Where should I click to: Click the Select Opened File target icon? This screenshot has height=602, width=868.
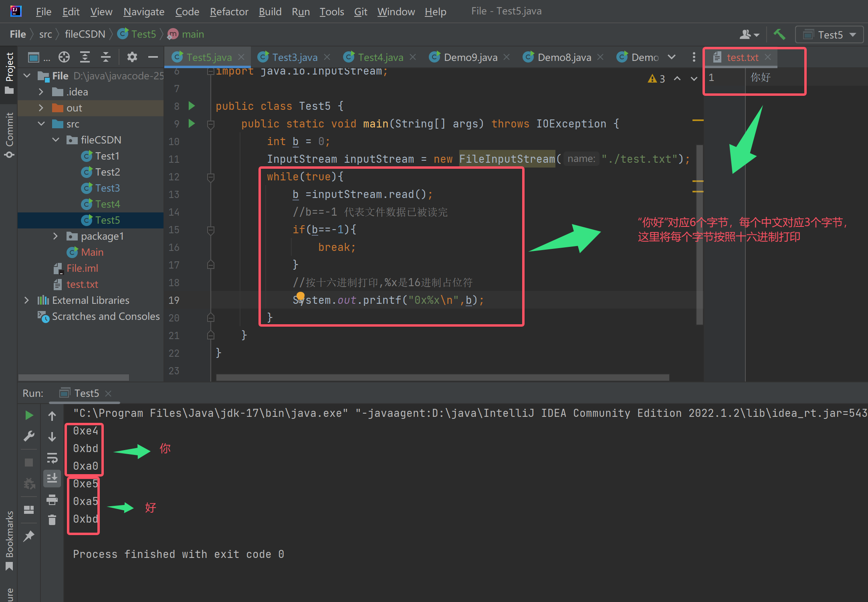pyautogui.click(x=64, y=57)
